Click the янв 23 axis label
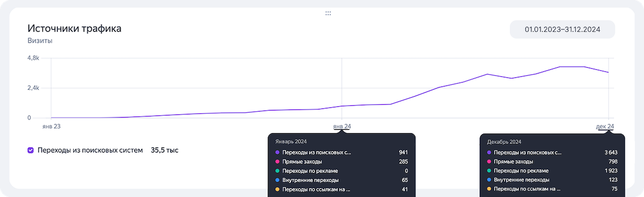Viewport: 644px width, 197px height. (x=52, y=127)
